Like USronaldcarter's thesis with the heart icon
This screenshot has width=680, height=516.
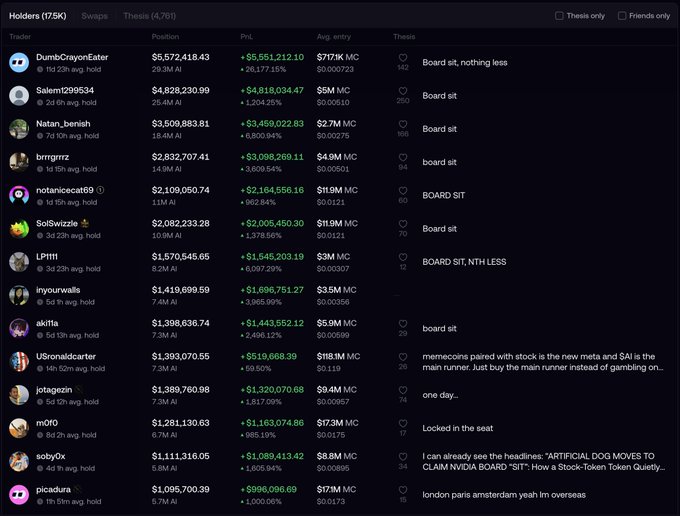(x=403, y=357)
